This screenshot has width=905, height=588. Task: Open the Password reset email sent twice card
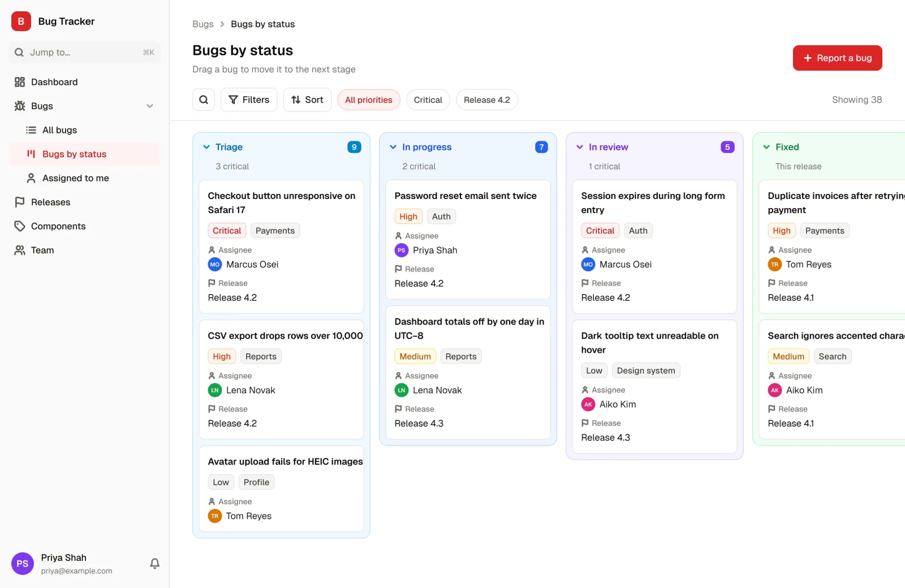(468, 240)
